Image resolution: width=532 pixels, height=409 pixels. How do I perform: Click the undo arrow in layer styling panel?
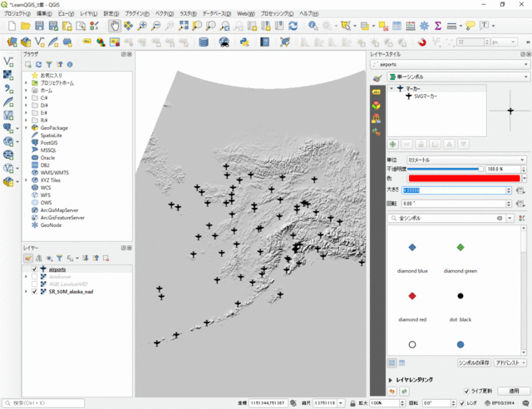coord(392,391)
